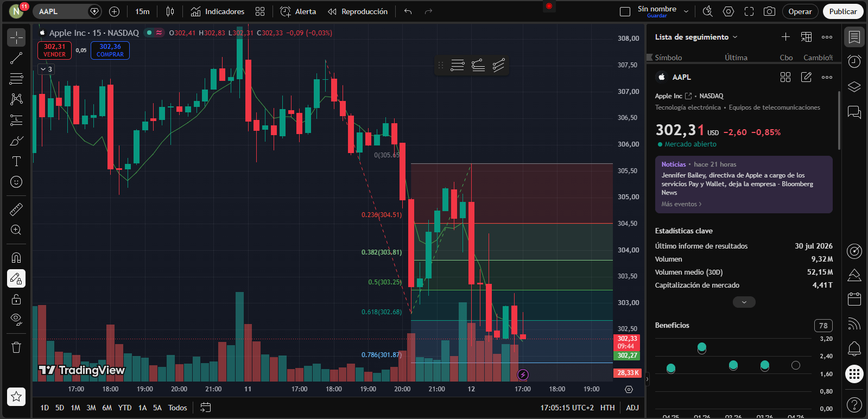Redo the last chart action
This screenshot has height=419, width=868.
tap(428, 11)
